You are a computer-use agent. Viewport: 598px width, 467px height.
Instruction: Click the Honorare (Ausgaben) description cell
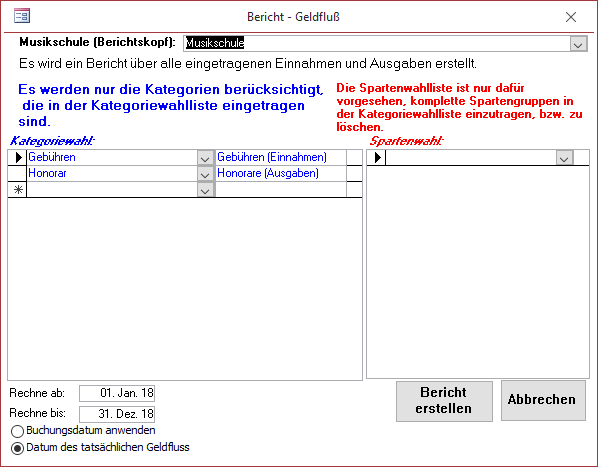281,173
